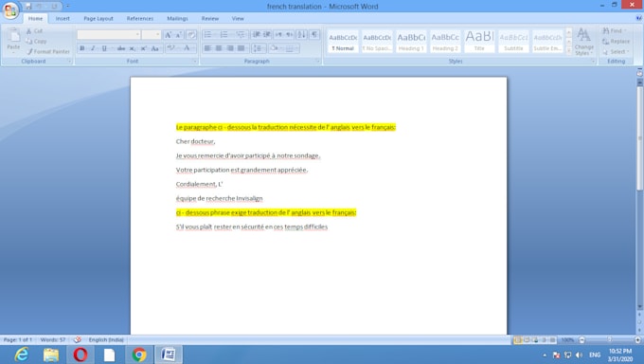Open the font size dropdown
This screenshot has height=364, width=644.
[x=158, y=34]
